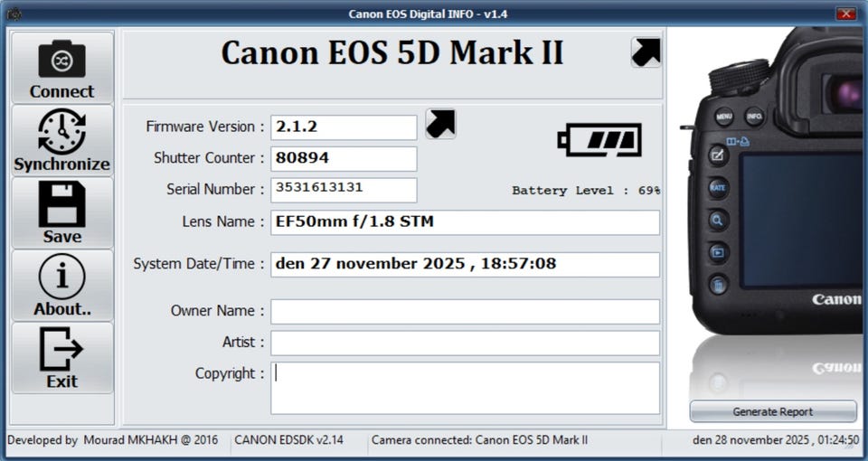
Task: Click the app icon in the title bar
Action: 14,14
